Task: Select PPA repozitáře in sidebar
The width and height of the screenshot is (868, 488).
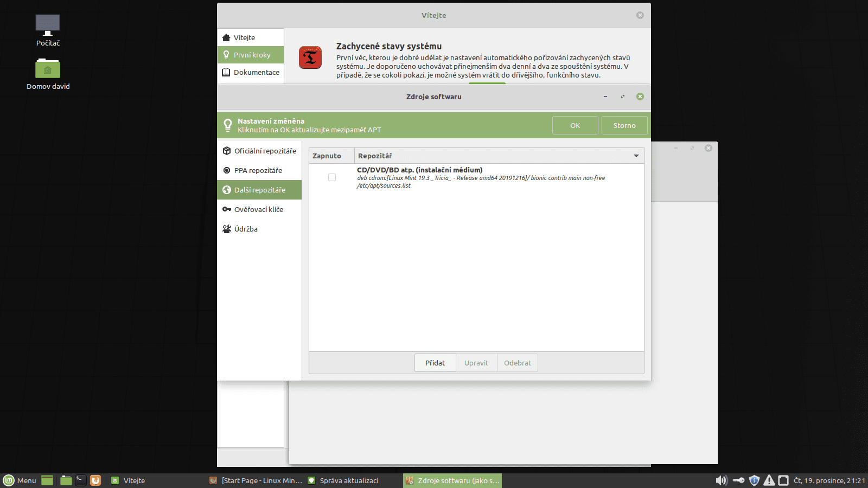Action: coord(258,170)
